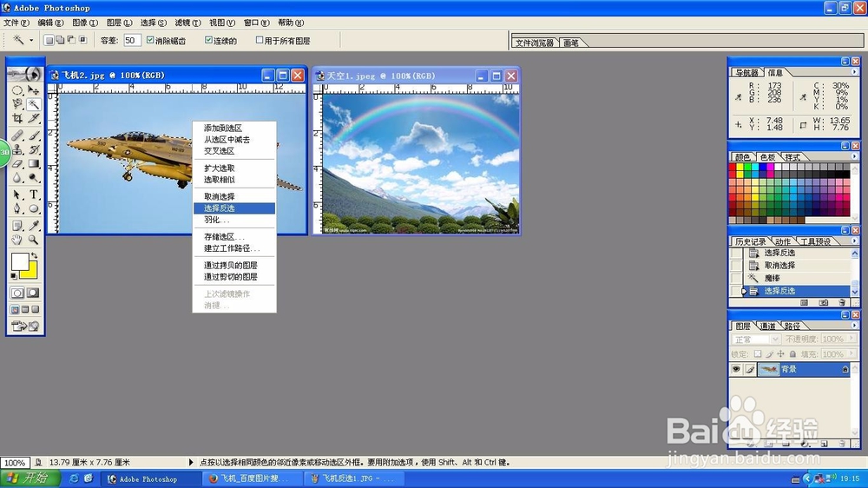Select the Brush tool
Image resolution: width=868 pixels, height=488 pixels.
[34, 135]
